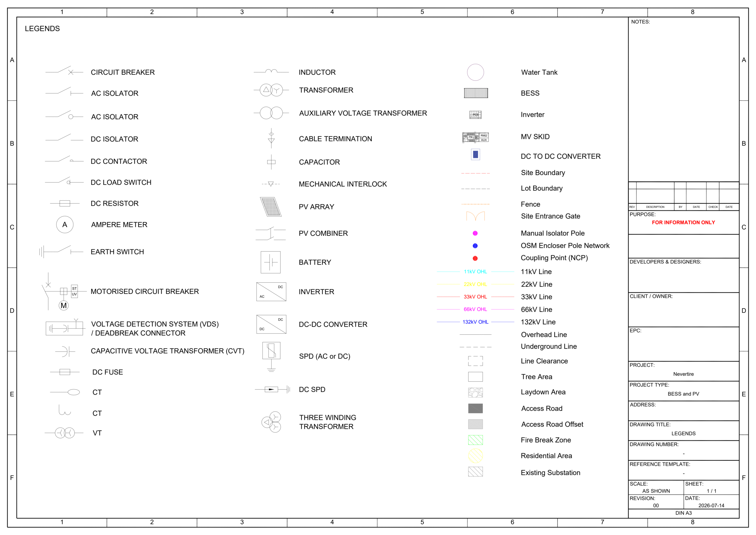Image resolution: width=756 pixels, height=535 pixels.
Task: Select the NOTES: heading
Action: 641,22
